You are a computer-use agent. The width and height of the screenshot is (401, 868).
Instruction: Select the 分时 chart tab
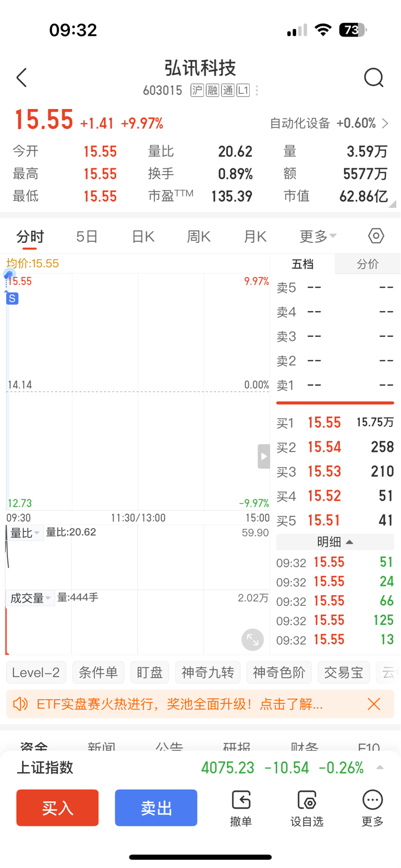[30, 237]
